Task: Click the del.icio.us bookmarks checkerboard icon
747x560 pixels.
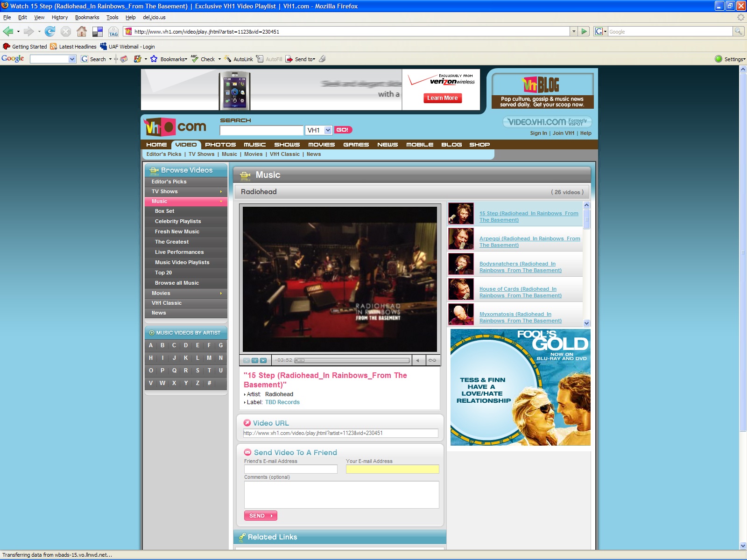Action: (x=98, y=31)
